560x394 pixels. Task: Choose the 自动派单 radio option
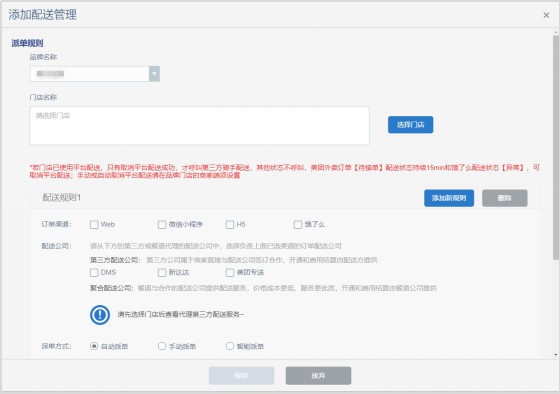tap(94, 346)
